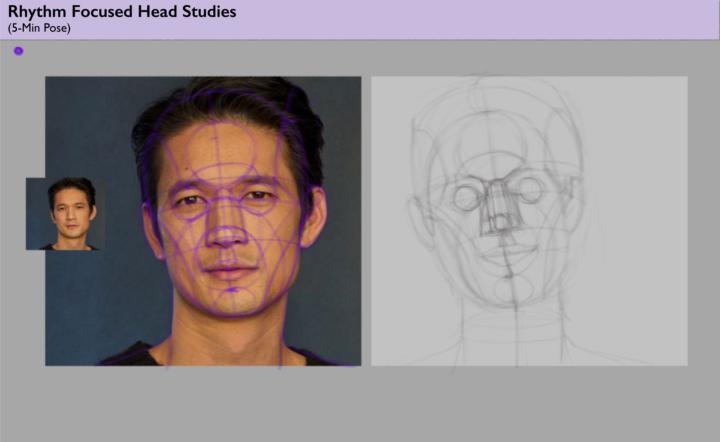Click the man's left eye in large photo
720x442 pixels.
(259, 196)
